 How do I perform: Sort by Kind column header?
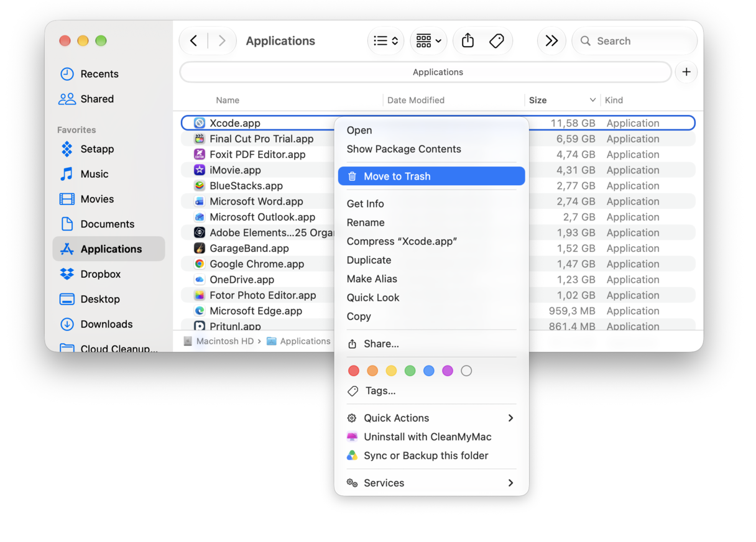tap(614, 100)
